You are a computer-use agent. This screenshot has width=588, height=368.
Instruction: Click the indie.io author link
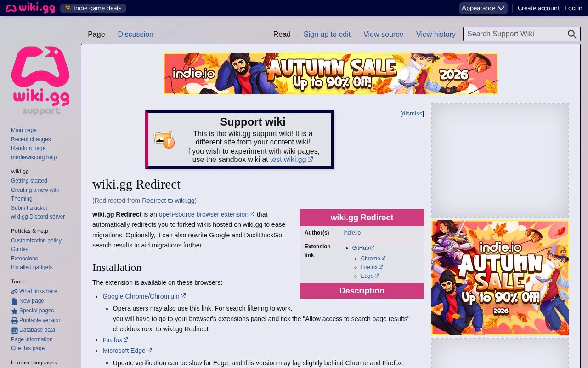click(x=352, y=233)
